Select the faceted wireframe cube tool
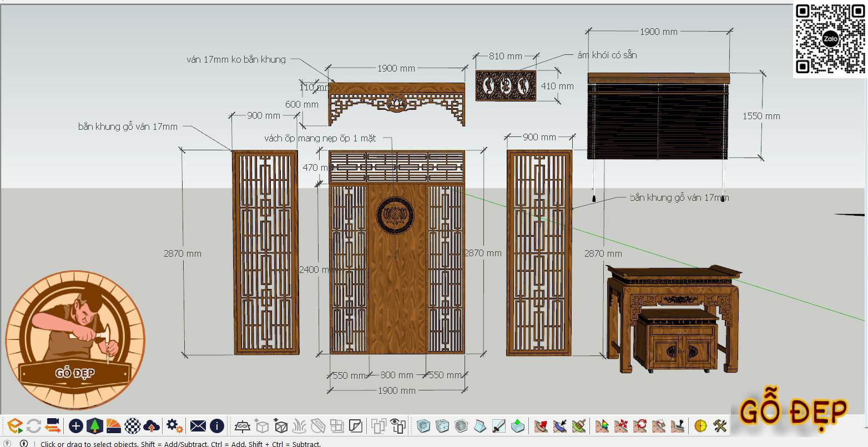 click(x=442, y=426)
